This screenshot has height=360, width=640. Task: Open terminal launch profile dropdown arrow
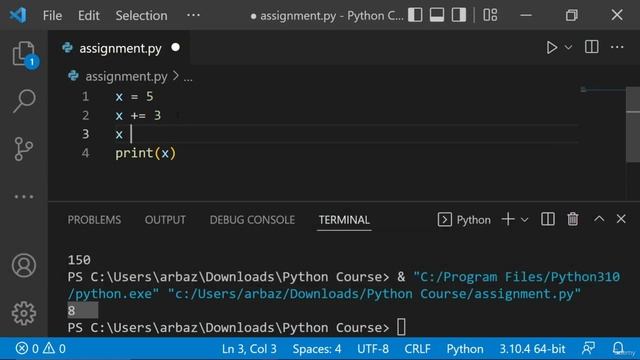[x=524, y=220]
